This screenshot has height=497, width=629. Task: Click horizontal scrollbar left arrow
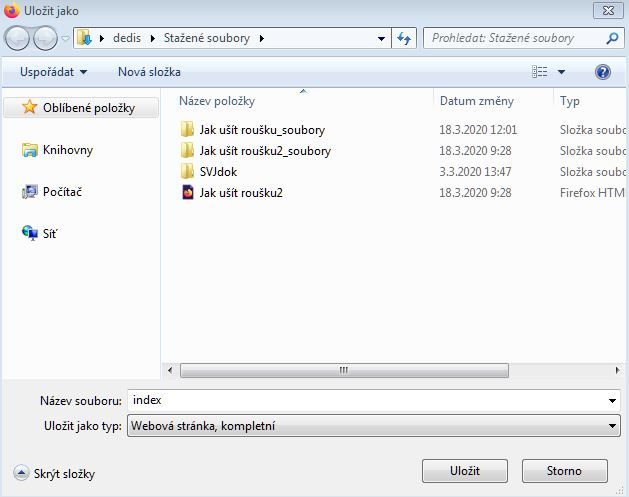point(170,370)
